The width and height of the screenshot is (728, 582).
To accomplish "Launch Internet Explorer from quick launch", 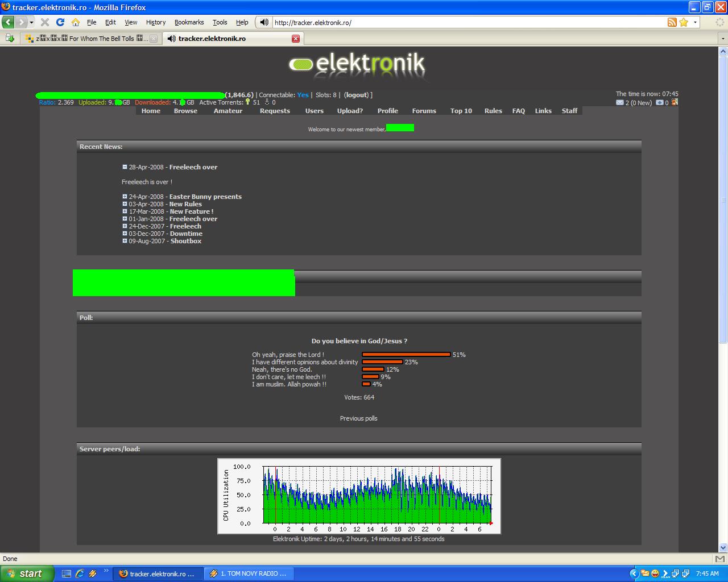I will pyautogui.click(x=80, y=573).
